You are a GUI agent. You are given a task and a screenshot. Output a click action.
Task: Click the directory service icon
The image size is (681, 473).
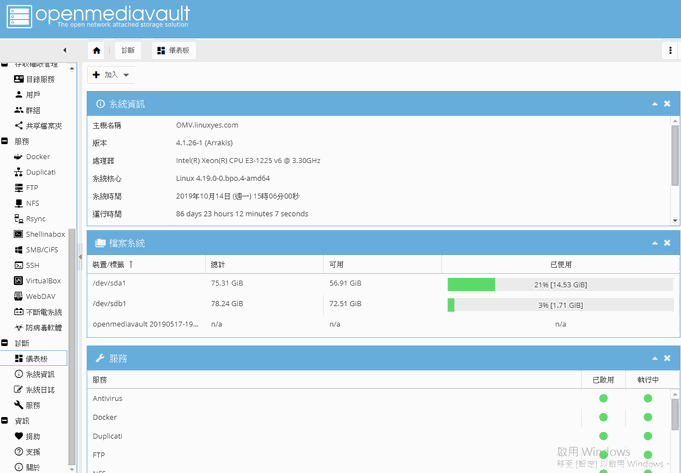point(19,79)
